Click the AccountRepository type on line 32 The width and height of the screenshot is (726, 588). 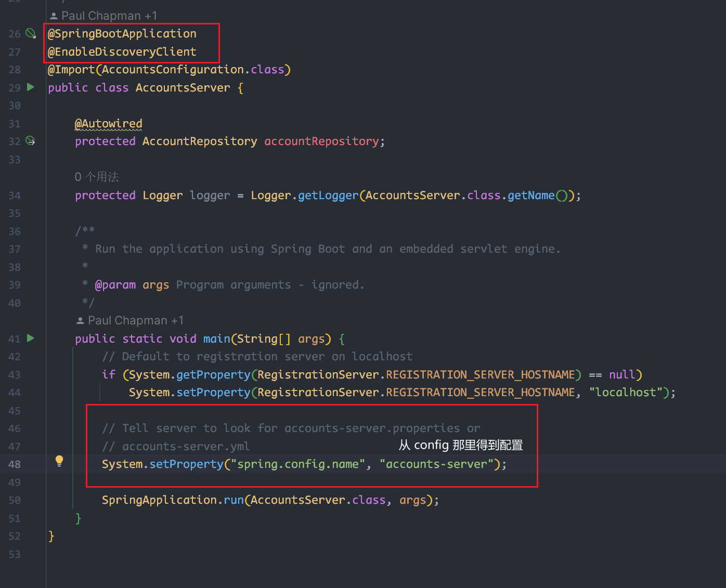point(200,141)
